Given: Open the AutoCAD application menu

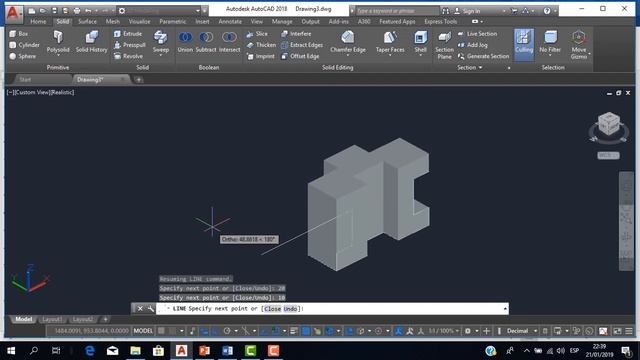Looking at the screenshot, I should [x=13, y=13].
